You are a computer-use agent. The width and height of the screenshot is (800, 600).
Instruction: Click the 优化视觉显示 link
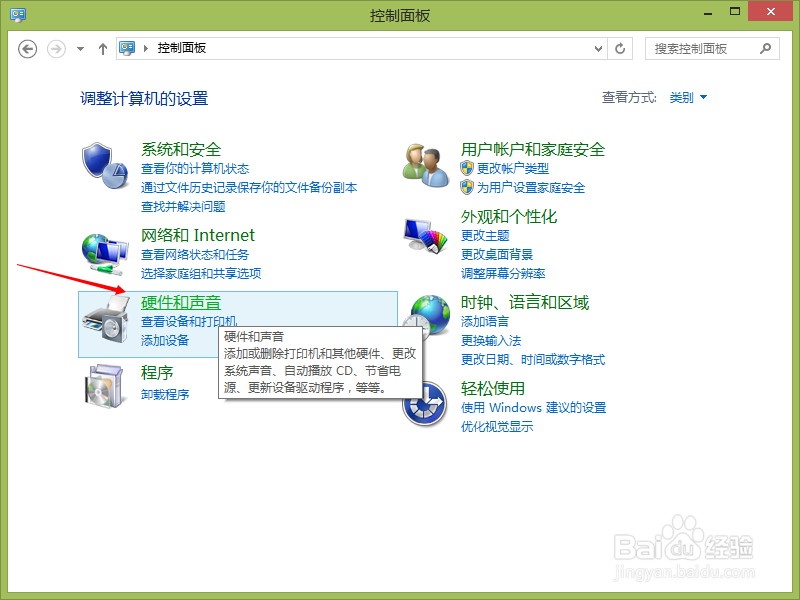(497, 427)
